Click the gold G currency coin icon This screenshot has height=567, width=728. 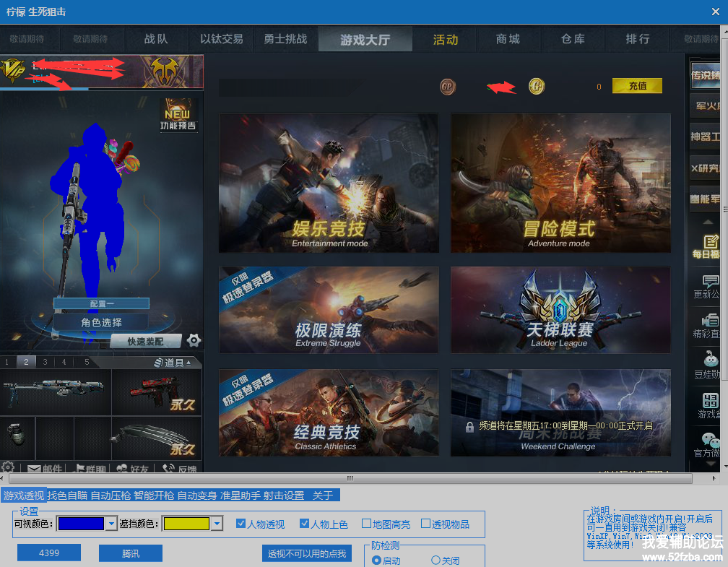[536, 86]
